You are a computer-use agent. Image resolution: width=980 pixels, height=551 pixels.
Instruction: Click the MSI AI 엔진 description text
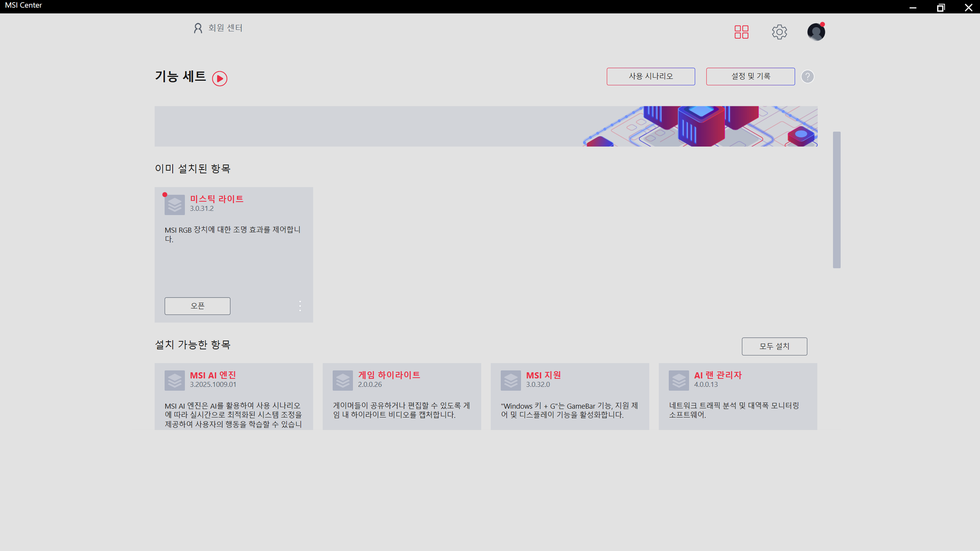[x=234, y=415]
